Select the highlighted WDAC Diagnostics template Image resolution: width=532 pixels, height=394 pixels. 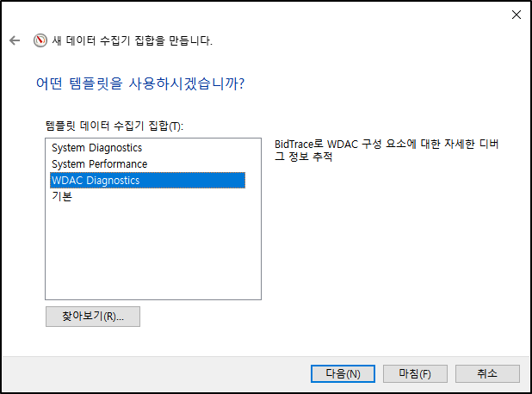coord(147,181)
